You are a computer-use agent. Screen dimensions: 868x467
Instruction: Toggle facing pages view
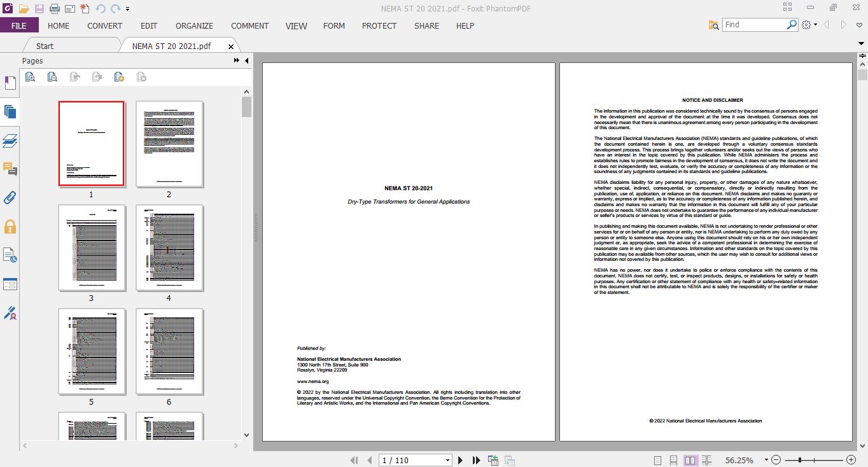pos(690,460)
